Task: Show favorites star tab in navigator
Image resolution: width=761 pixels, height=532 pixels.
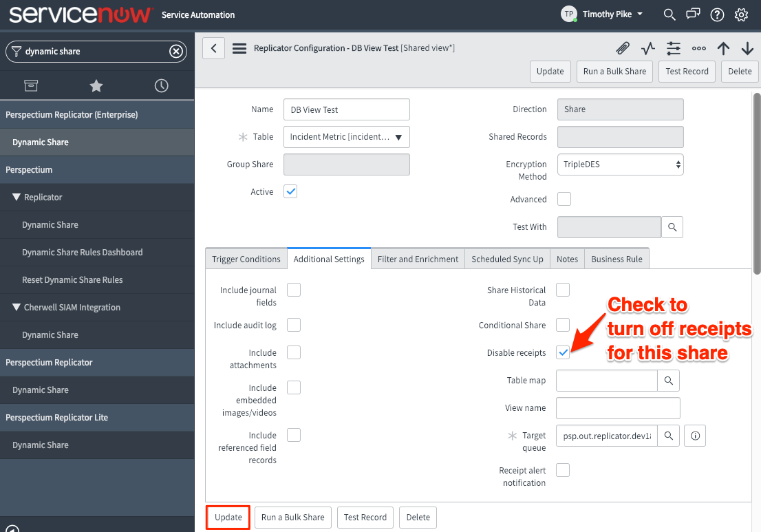Action: point(96,86)
